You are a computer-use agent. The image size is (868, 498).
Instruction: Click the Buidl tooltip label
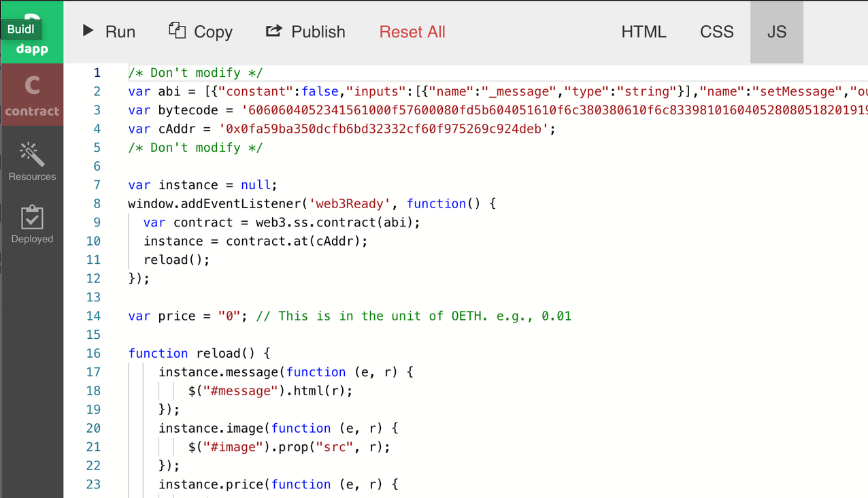[21, 29]
